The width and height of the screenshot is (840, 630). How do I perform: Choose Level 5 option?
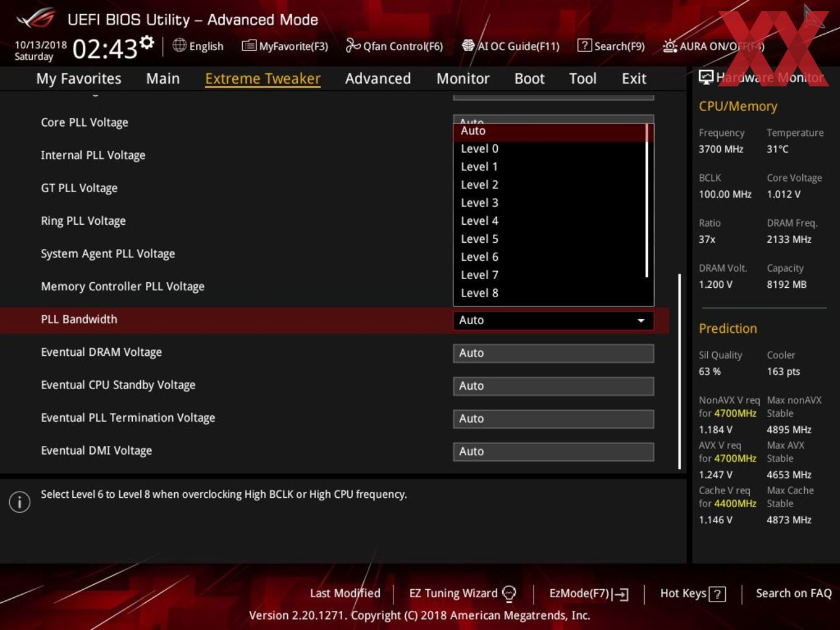pyautogui.click(x=550, y=239)
